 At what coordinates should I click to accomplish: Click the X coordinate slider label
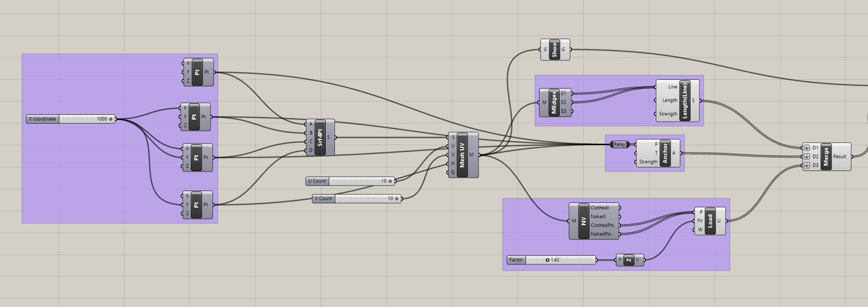point(43,119)
